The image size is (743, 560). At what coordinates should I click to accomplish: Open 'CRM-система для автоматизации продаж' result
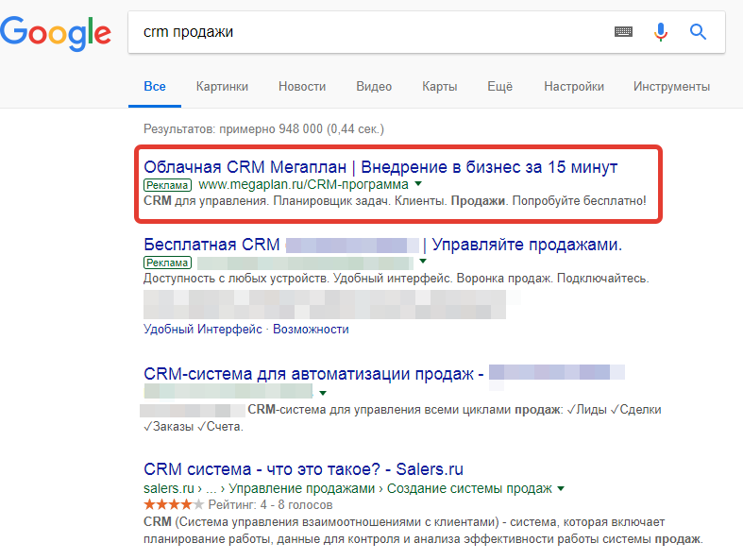tap(313, 374)
